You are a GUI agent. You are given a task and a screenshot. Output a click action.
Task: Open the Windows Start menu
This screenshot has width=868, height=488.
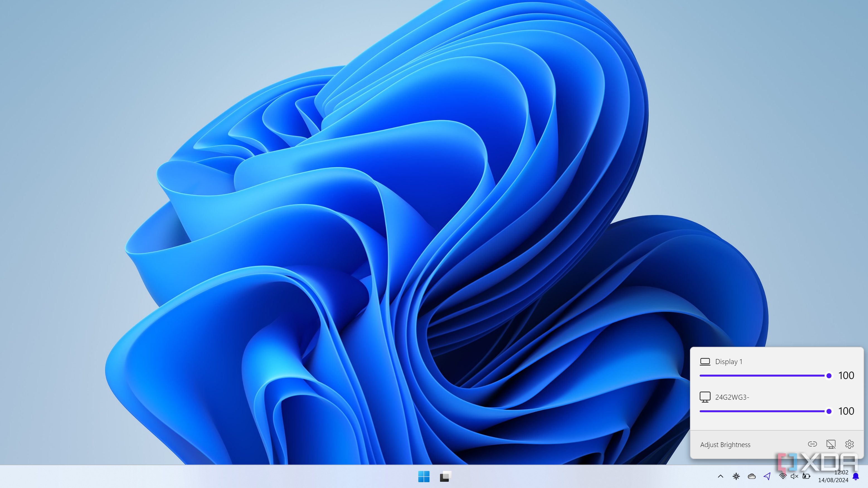coord(424,476)
